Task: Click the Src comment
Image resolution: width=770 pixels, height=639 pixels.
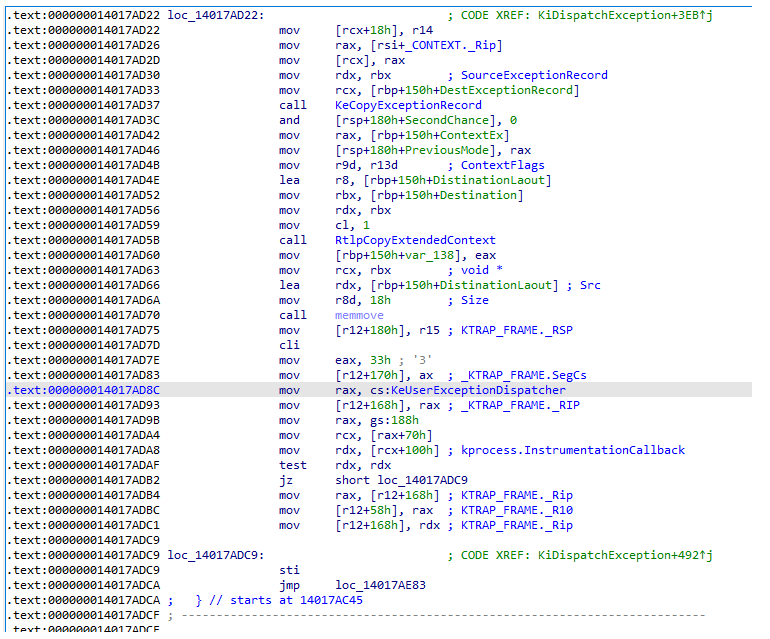Action: point(590,285)
